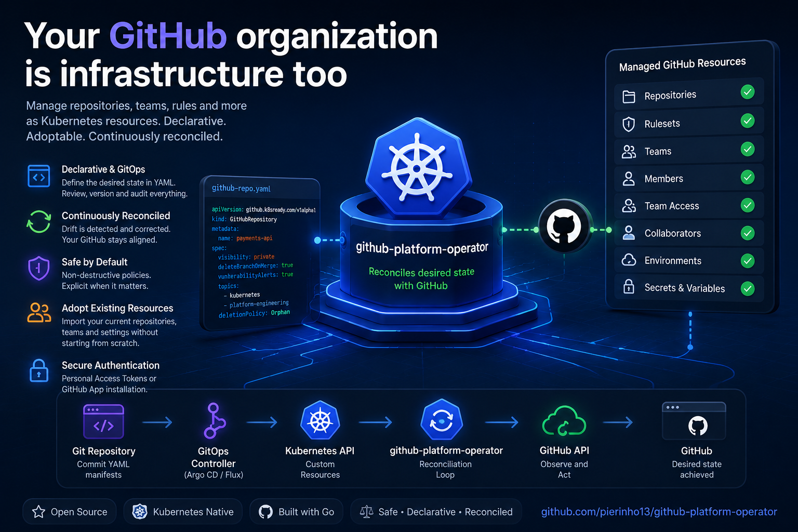Click the round GitHub Octocat logo
Viewport: 798px width, 532px height.
(564, 228)
